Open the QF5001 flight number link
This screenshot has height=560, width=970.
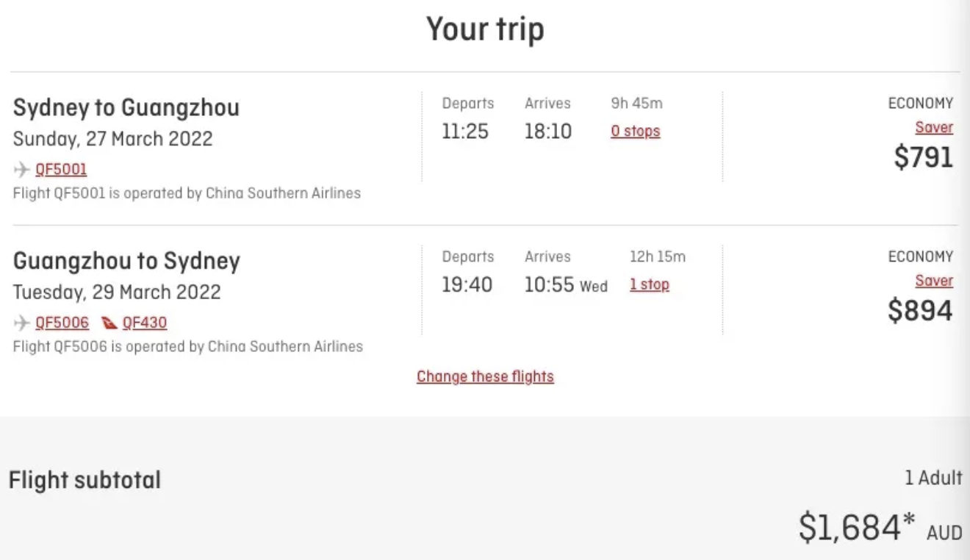[x=61, y=170]
